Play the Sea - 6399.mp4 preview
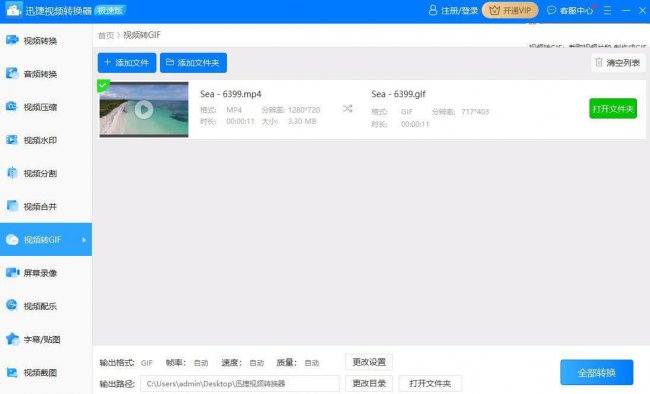This screenshot has height=394, width=650. (x=144, y=109)
